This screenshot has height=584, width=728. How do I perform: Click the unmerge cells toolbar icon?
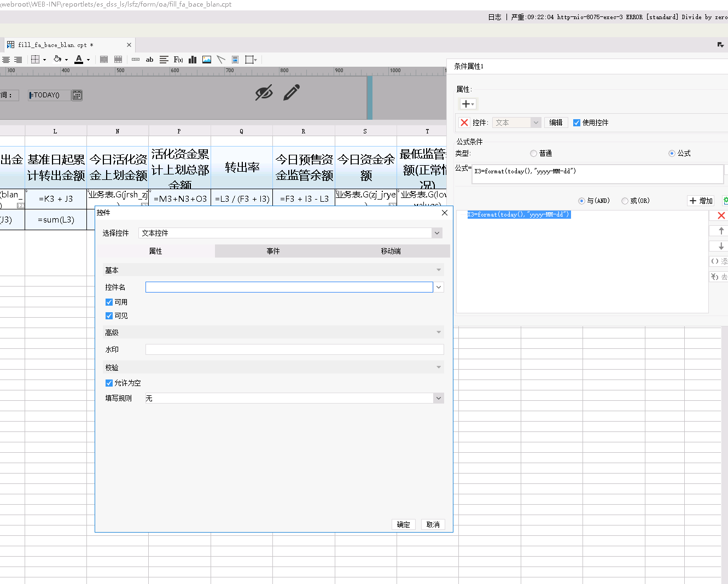pos(118,60)
